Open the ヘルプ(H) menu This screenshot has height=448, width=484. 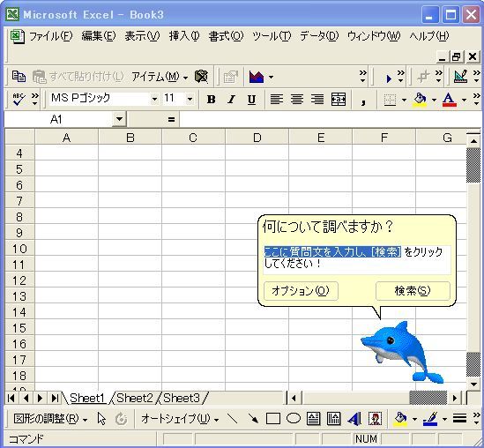[429, 36]
